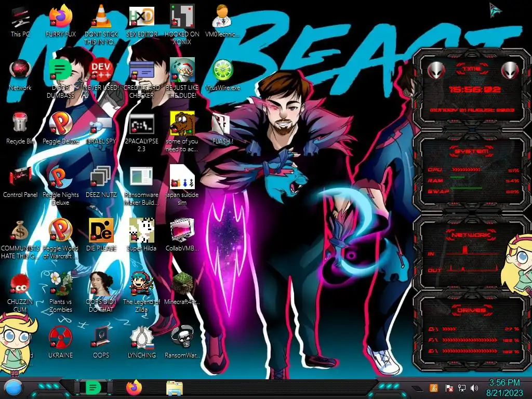Click the DRIVES widget header
The height and width of the screenshot is (399, 532).
coord(472,310)
